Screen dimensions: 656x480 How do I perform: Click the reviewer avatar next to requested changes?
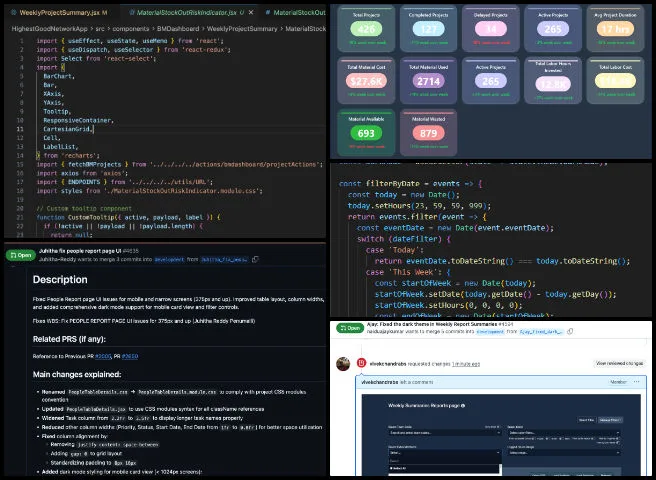[x=343, y=364]
